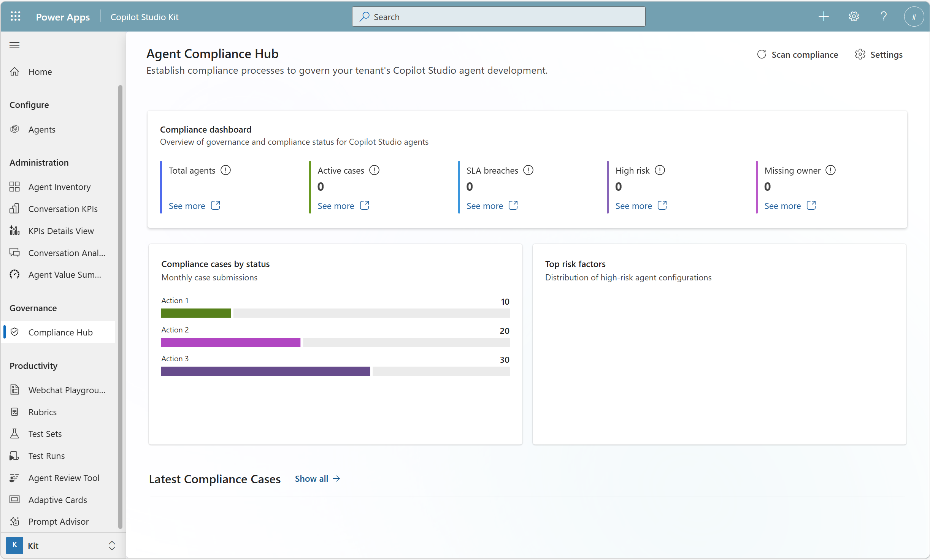
Task: Click the Scan compliance refresh icon
Action: (x=762, y=54)
